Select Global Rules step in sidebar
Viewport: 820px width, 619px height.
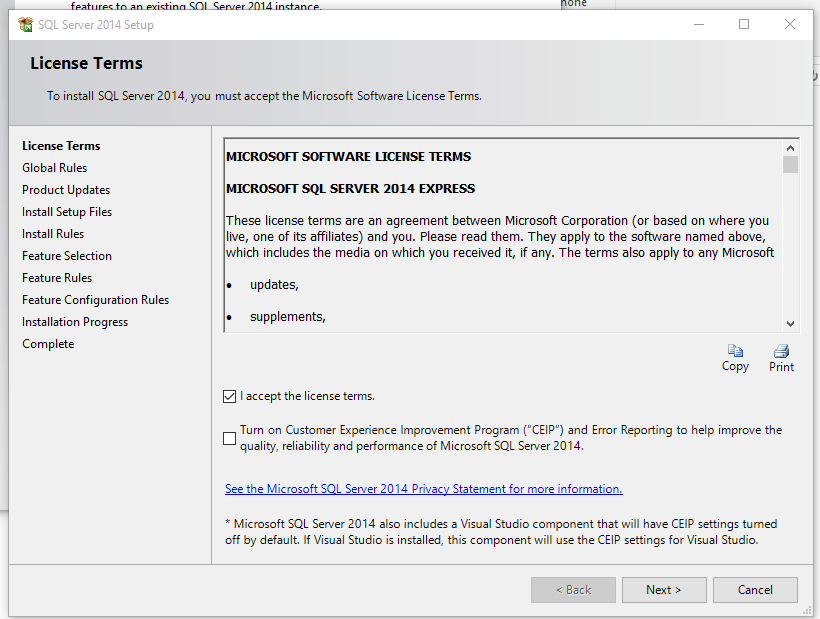tap(54, 168)
